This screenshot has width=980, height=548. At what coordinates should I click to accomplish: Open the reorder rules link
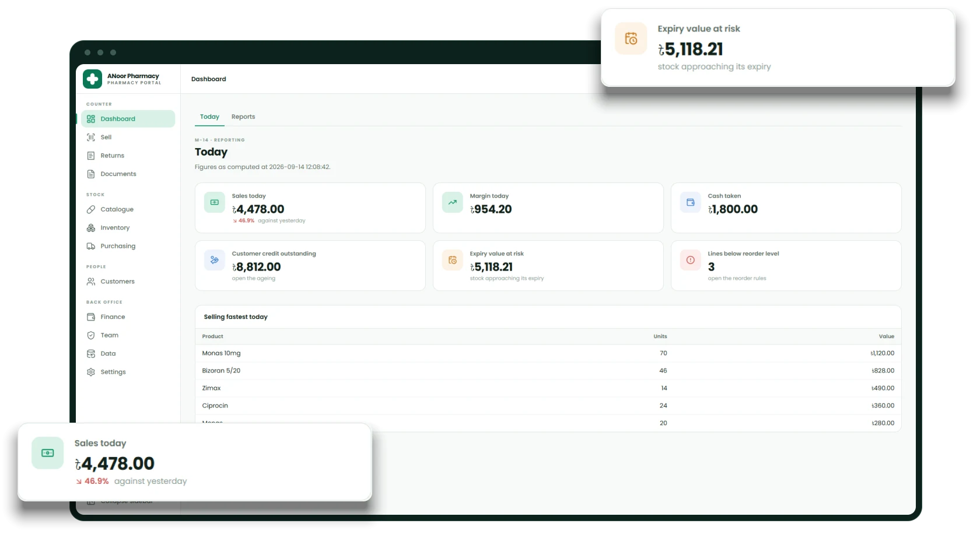(737, 279)
